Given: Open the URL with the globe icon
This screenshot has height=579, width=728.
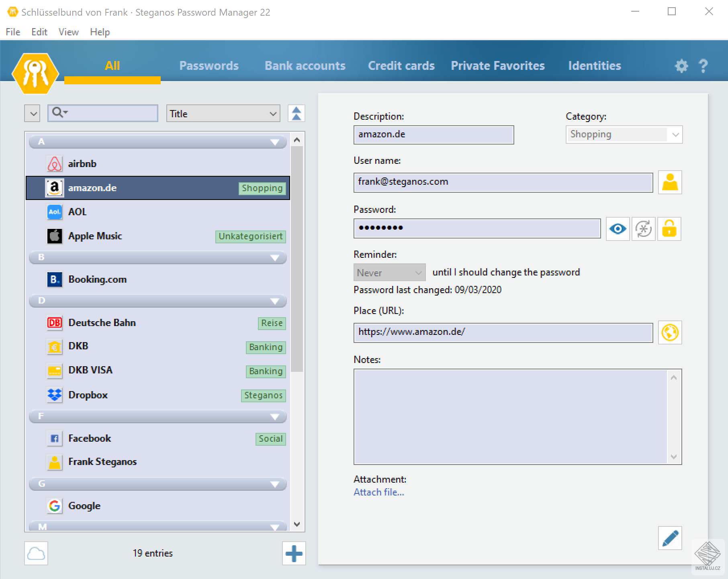Looking at the screenshot, I should [x=670, y=332].
